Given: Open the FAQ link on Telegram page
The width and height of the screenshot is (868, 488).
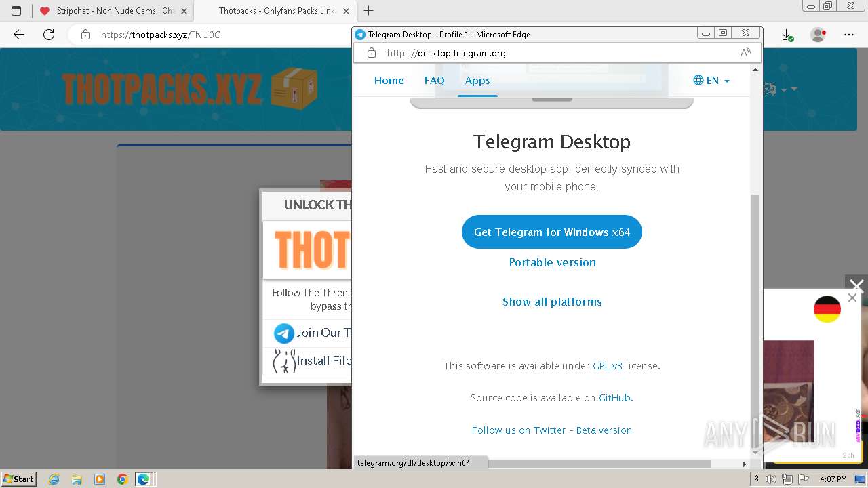Looking at the screenshot, I should (x=435, y=80).
